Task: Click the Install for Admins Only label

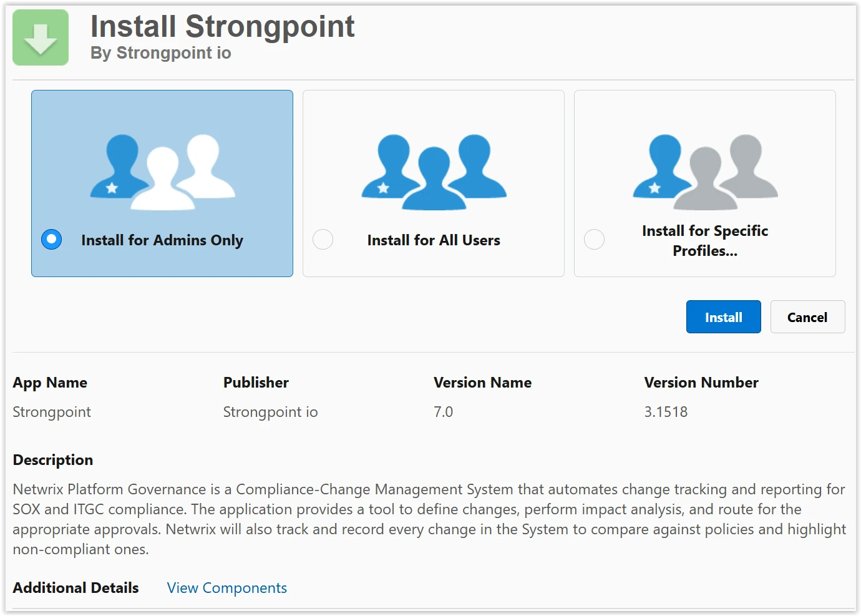Action: tap(162, 240)
